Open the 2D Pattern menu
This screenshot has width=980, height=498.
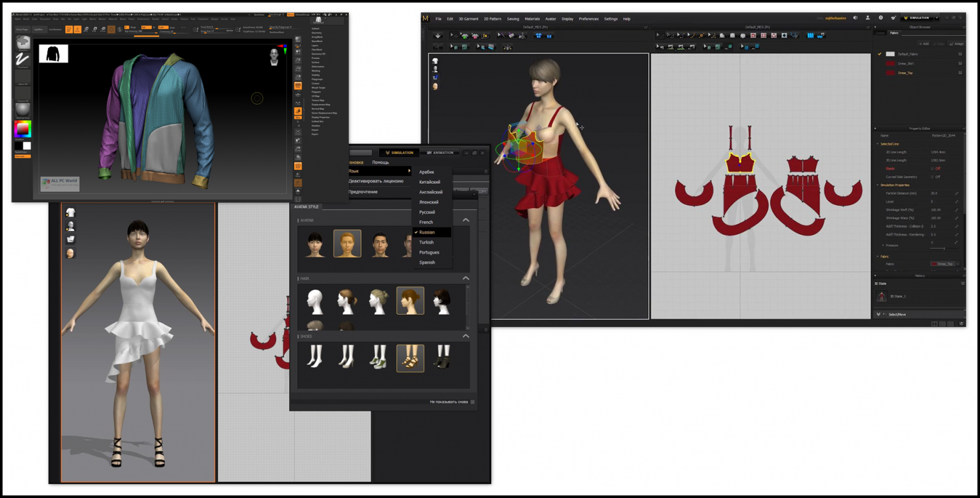[493, 19]
